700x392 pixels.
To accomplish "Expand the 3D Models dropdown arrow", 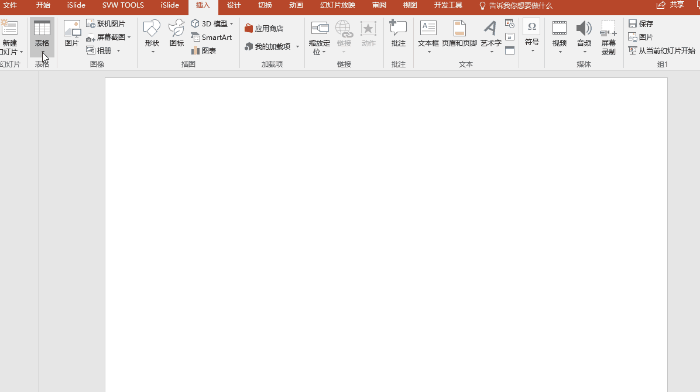I will pyautogui.click(x=231, y=24).
